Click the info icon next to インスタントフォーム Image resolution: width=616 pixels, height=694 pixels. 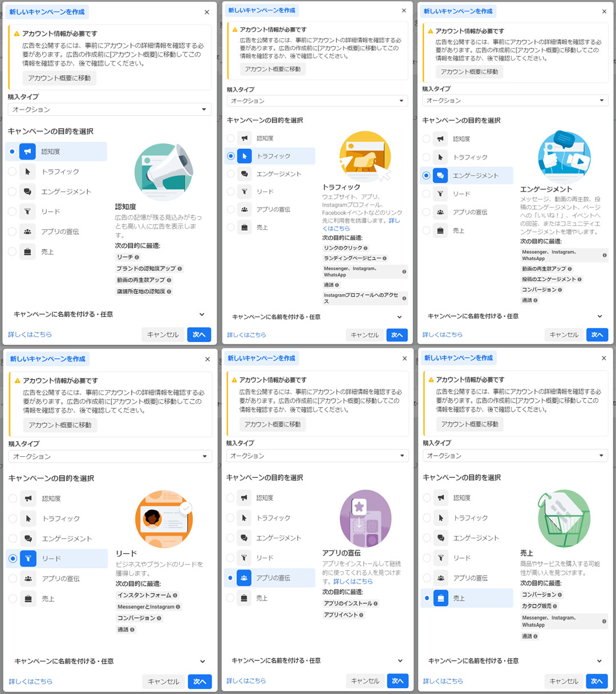[x=175, y=595]
